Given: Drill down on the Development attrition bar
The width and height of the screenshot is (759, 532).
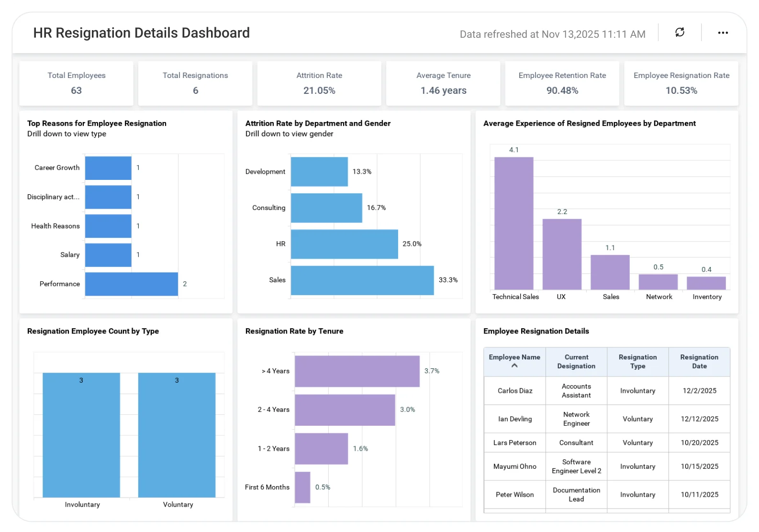Looking at the screenshot, I should [319, 172].
